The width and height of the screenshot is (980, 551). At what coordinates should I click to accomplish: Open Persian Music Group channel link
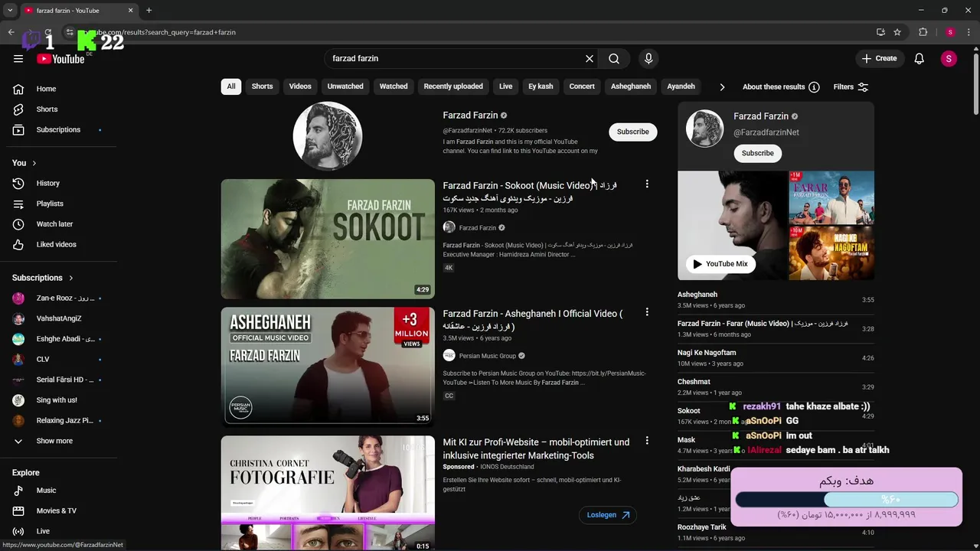tap(488, 356)
